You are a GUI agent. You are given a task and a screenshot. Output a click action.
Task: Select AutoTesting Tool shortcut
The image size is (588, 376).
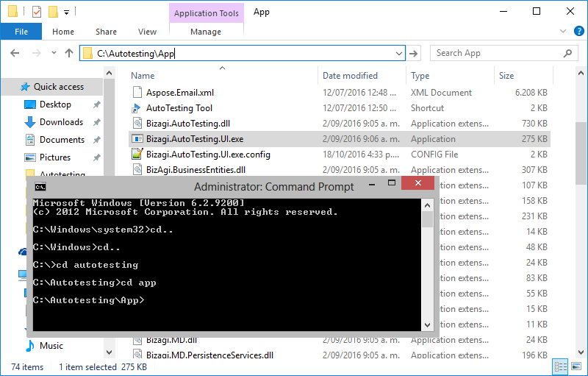tap(340, 108)
